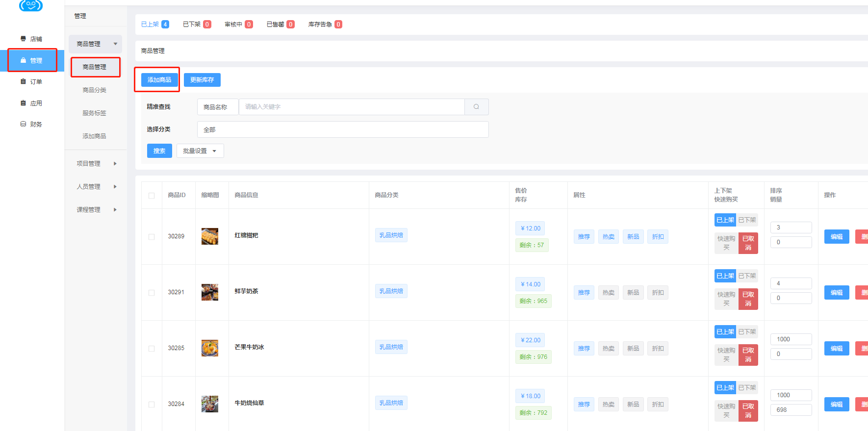868x431 pixels.
Task: Toggle 推荐 attribute for 红糖糍粑
Action: 584,237
